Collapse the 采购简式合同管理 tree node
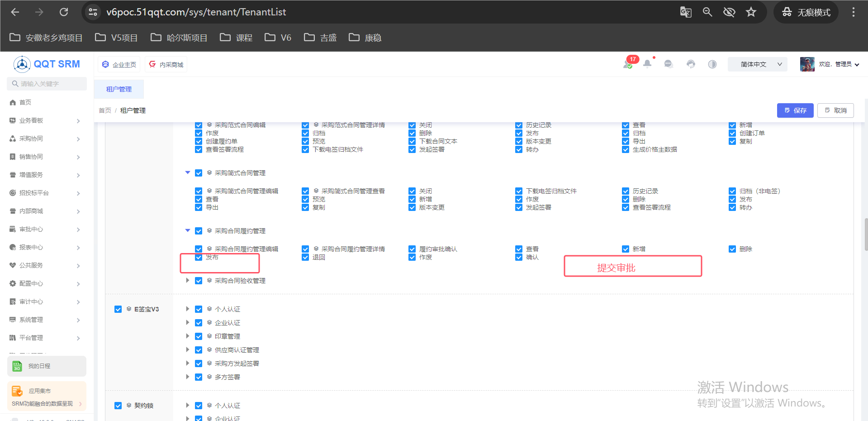The image size is (868, 421). tap(187, 172)
